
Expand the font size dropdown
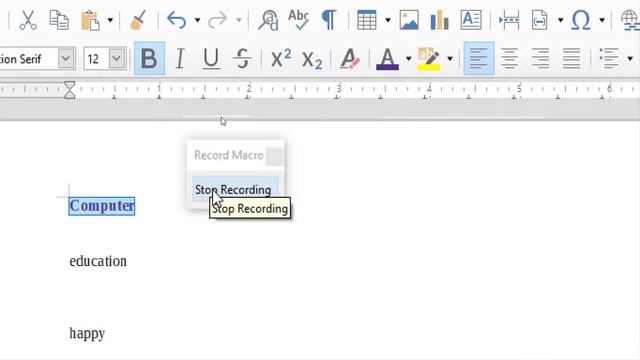click(x=117, y=59)
